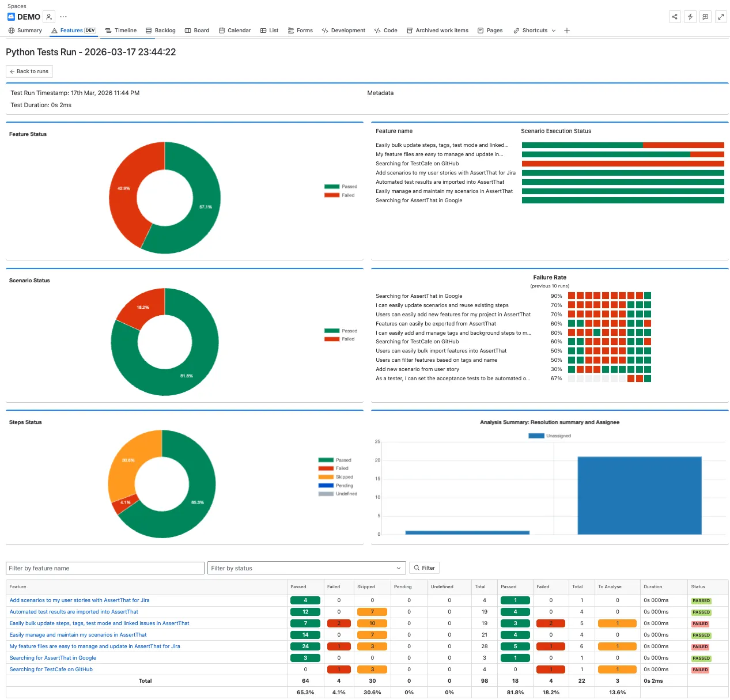Open Easily manage and maintain my scenarios table link
This screenshot has width=730, height=700.
[x=78, y=635]
